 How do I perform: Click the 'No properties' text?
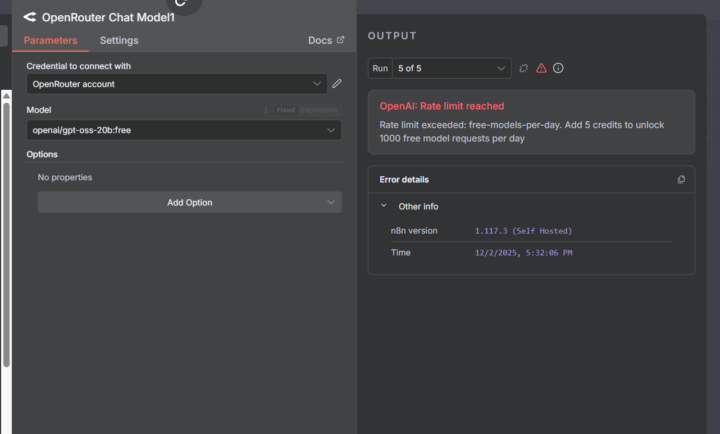(x=65, y=177)
